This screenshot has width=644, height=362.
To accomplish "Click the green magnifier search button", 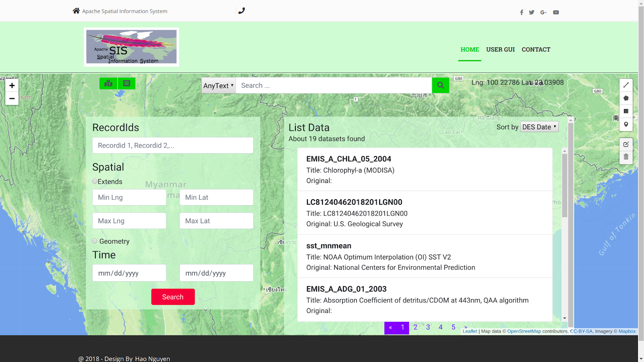I will point(440,85).
